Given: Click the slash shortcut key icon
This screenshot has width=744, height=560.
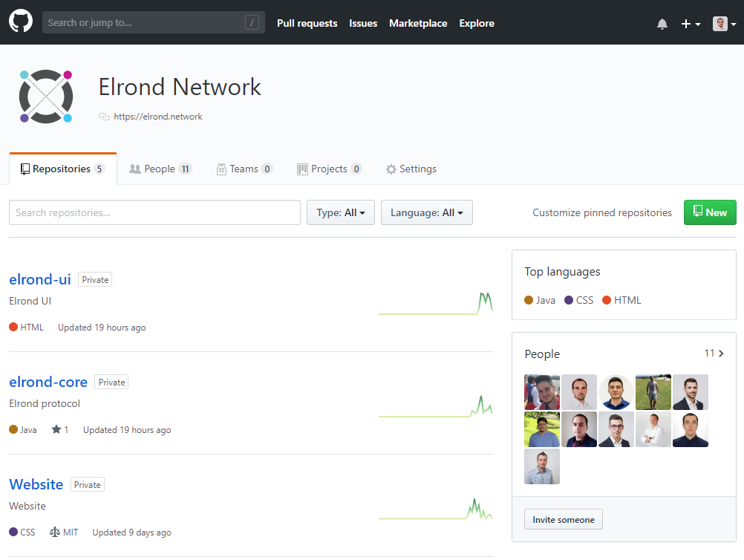Looking at the screenshot, I should click(x=252, y=22).
